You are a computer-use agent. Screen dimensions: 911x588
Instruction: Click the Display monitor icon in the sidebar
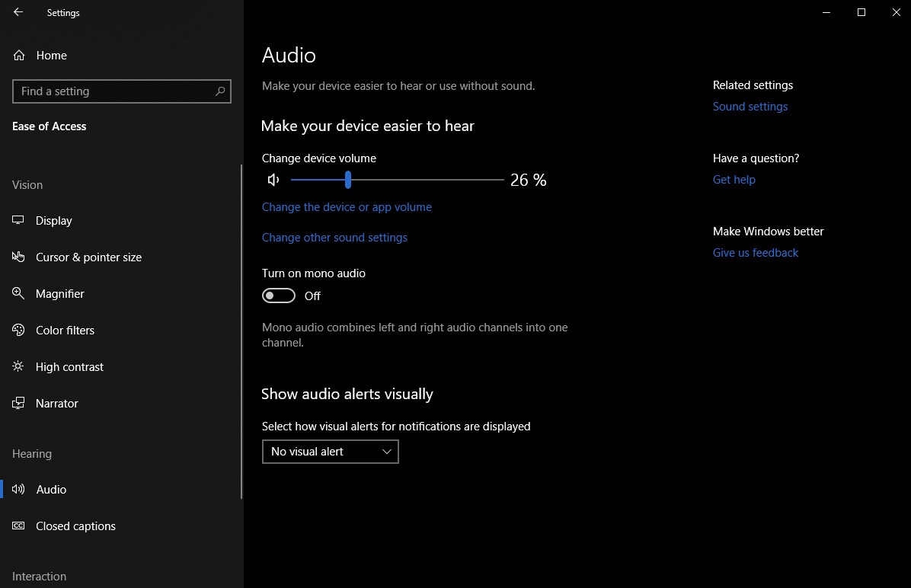click(x=18, y=220)
